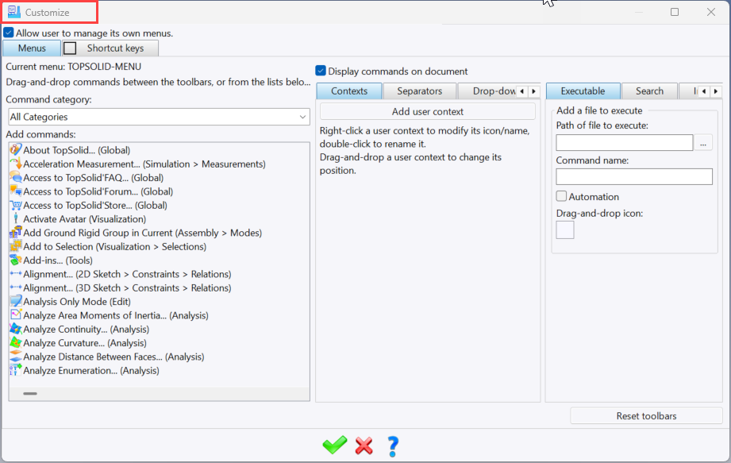Toggle Display commands on document checkbox

click(x=320, y=70)
